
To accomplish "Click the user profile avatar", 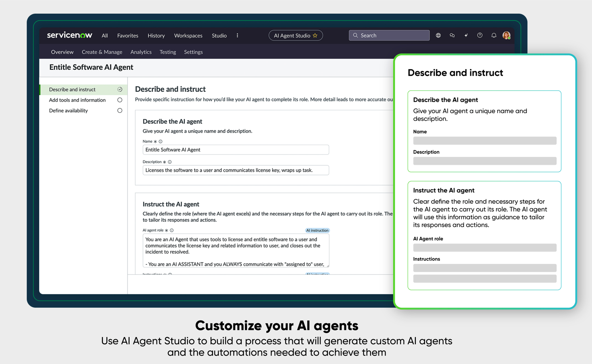I will click(506, 35).
